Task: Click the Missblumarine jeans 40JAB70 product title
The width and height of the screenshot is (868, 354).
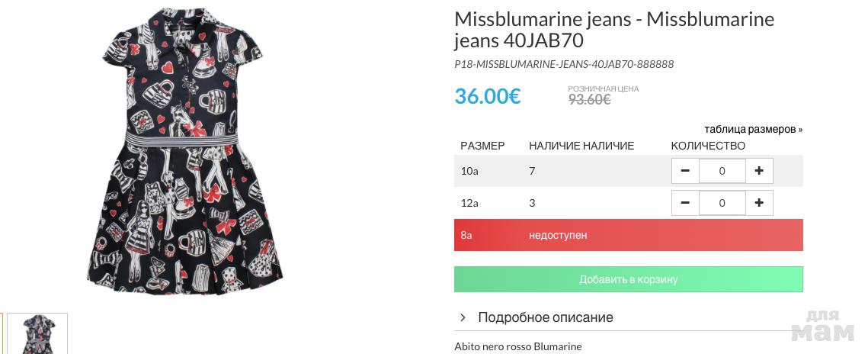Action: [613, 30]
